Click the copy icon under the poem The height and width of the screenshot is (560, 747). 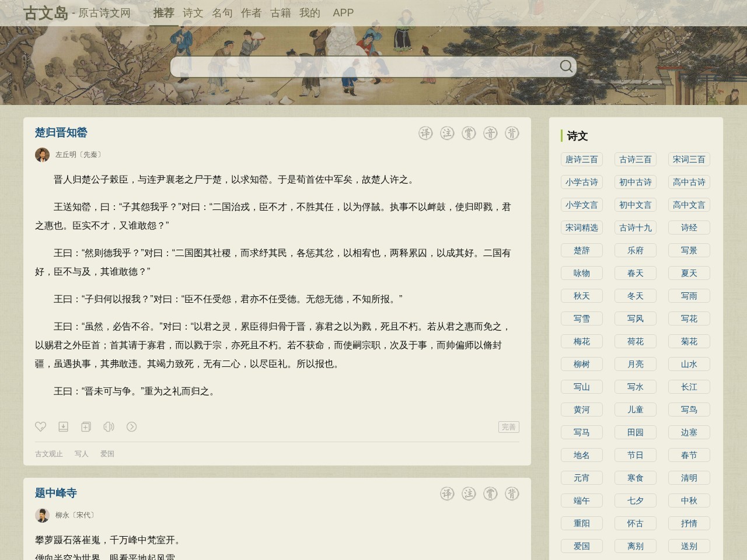[x=86, y=427]
